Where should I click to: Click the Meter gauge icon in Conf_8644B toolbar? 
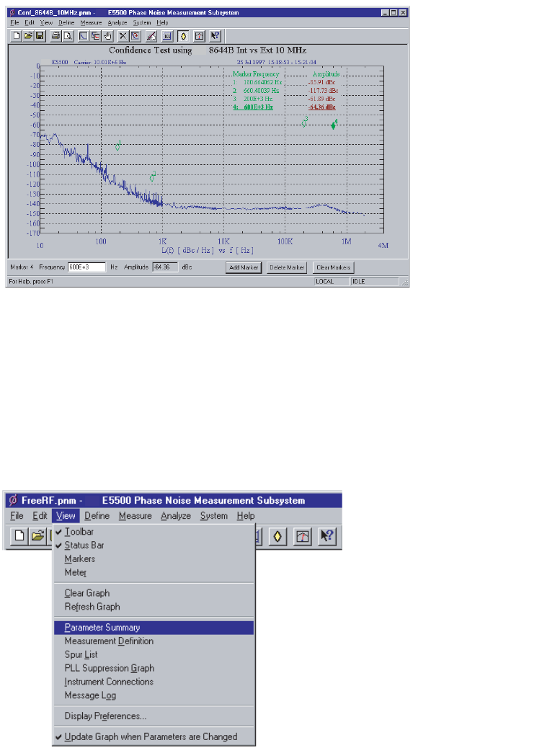200,35
